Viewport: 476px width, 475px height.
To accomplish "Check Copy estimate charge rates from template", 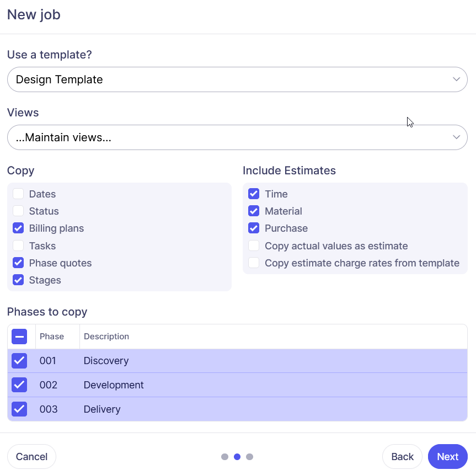I will (254, 263).
